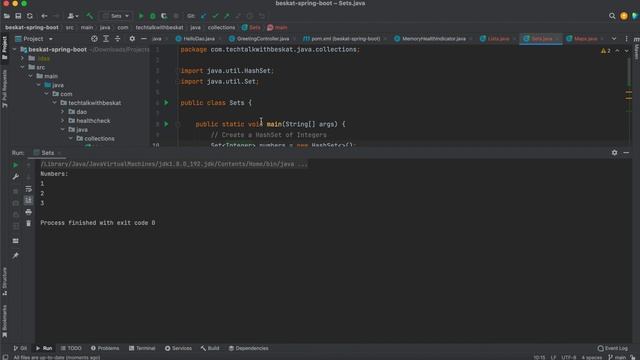Rerun Sets in the Run panel
This screenshot has width=640, height=360.
pyautogui.click(x=15, y=165)
